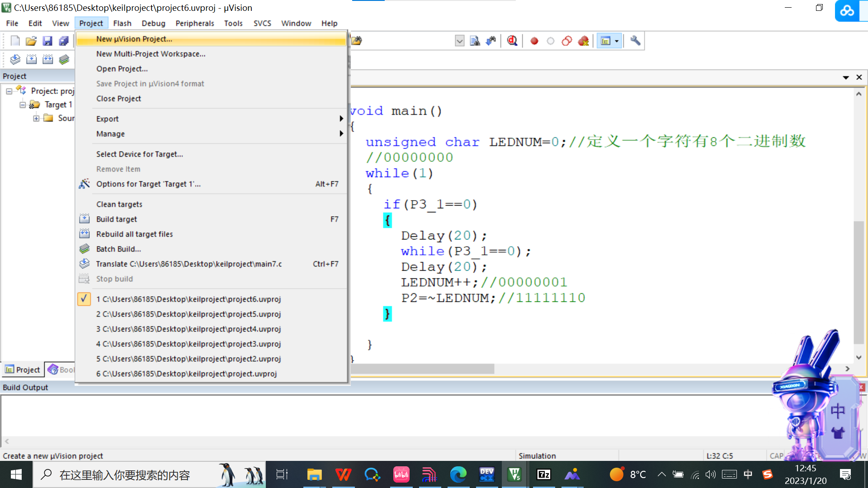Open the window layout dropdown arrow
The width and height of the screenshot is (868, 488).
coord(617,41)
